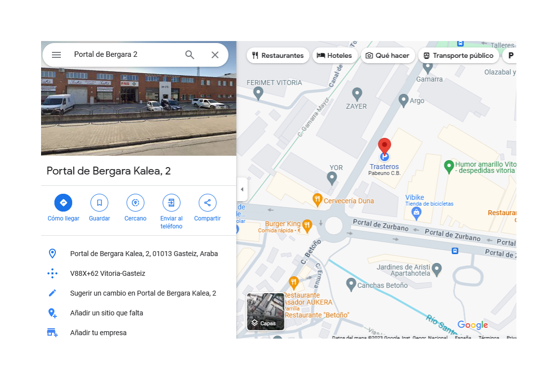Click Añadir un sitio que falta
This screenshot has height=392, width=555.
pyautogui.click(x=106, y=313)
